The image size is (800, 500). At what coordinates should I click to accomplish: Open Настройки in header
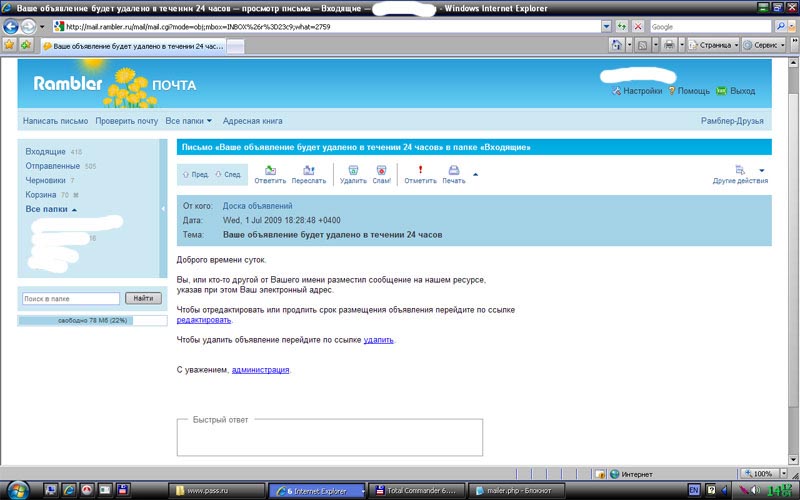click(x=637, y=91)
